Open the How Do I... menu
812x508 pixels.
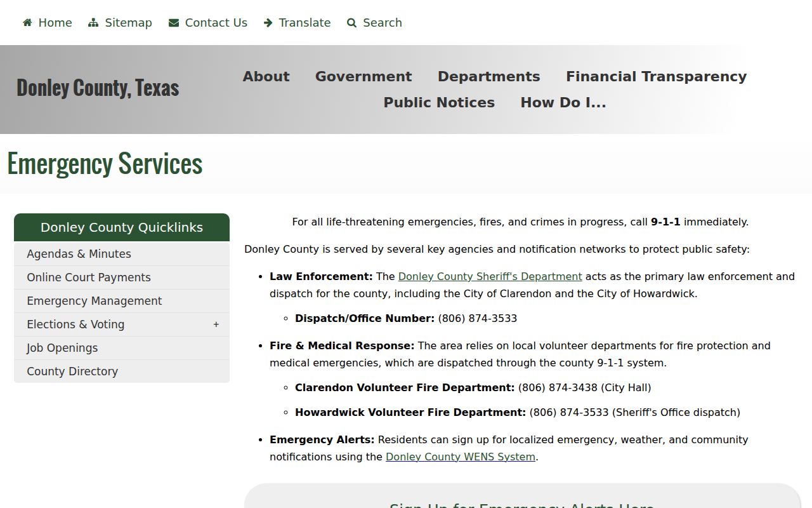click(563, 102)
